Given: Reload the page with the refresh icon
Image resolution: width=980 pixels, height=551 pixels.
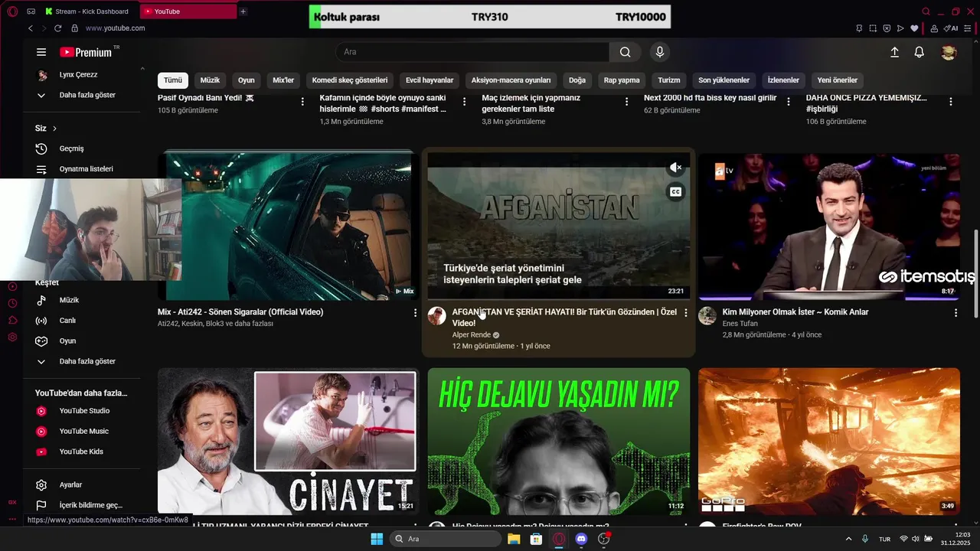Looking at the screenshot, I should point(57,28).
